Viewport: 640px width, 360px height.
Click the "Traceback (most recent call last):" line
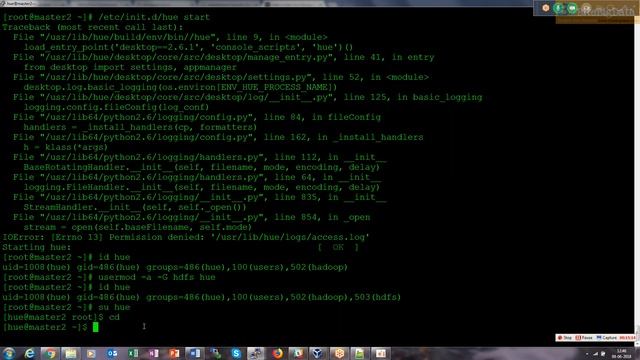(93, 27)
